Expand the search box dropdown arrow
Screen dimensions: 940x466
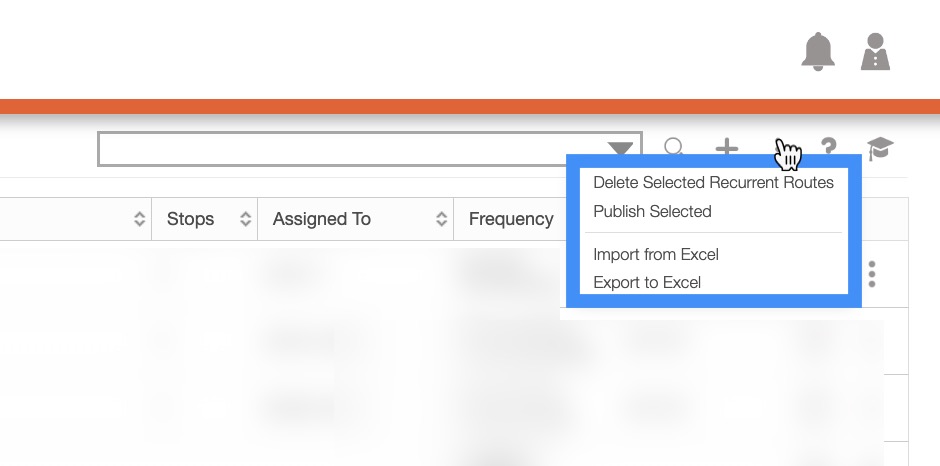[x=621, y=149]
